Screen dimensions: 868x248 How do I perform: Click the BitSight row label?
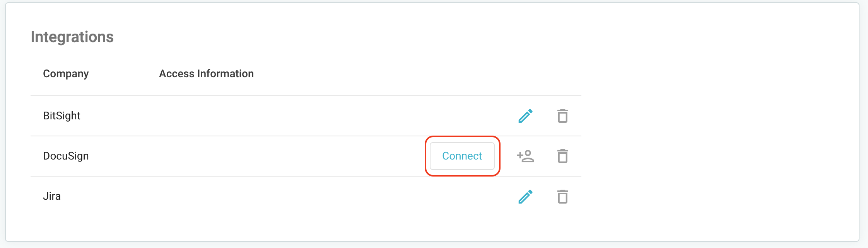(62, 116)
